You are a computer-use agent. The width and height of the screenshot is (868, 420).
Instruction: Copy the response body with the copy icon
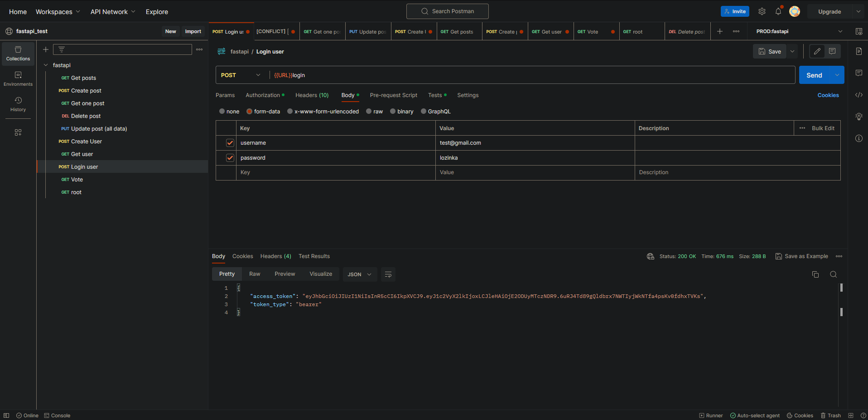coord(815,274)
